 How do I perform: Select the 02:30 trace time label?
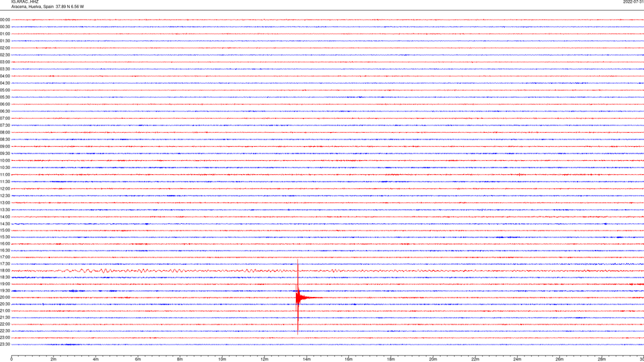[5, 55]
